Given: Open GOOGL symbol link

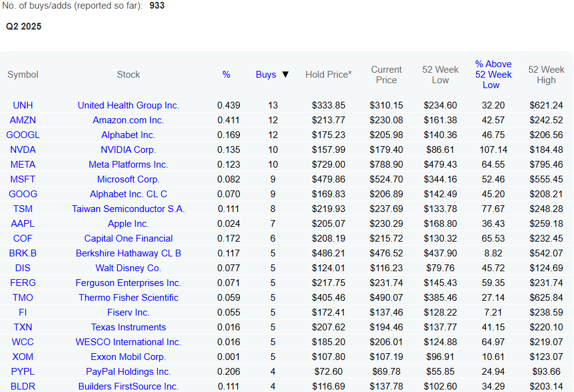Looking at the screenshot, I should pos(23,135).
